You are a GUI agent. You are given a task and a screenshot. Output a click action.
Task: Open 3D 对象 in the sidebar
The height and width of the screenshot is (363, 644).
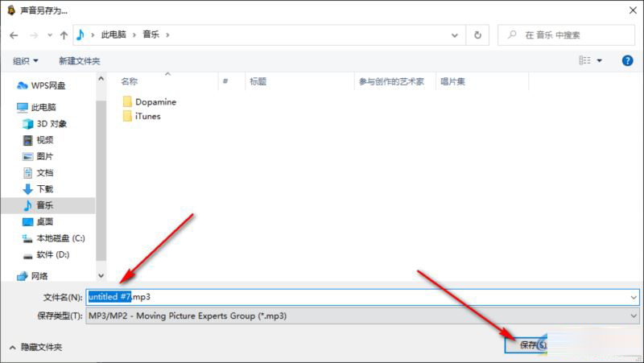pos(44,124)
